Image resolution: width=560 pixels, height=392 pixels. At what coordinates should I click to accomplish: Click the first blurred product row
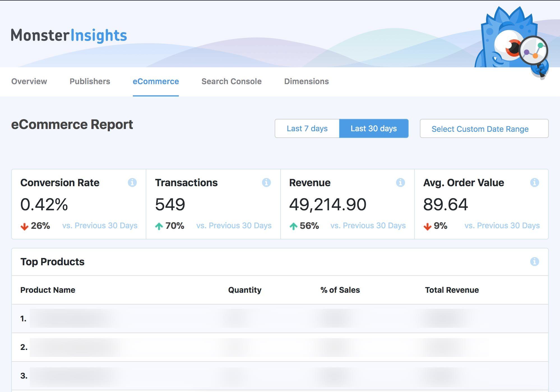tap(73, 319)
